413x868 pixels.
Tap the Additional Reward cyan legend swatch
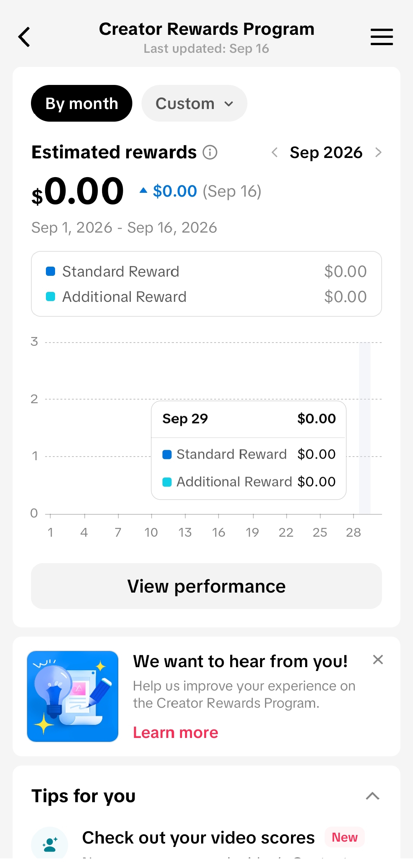click(50, 296)
